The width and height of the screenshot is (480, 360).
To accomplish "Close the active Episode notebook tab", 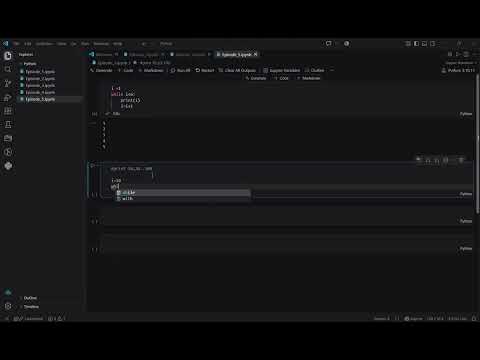I will [x=256, y=54].
